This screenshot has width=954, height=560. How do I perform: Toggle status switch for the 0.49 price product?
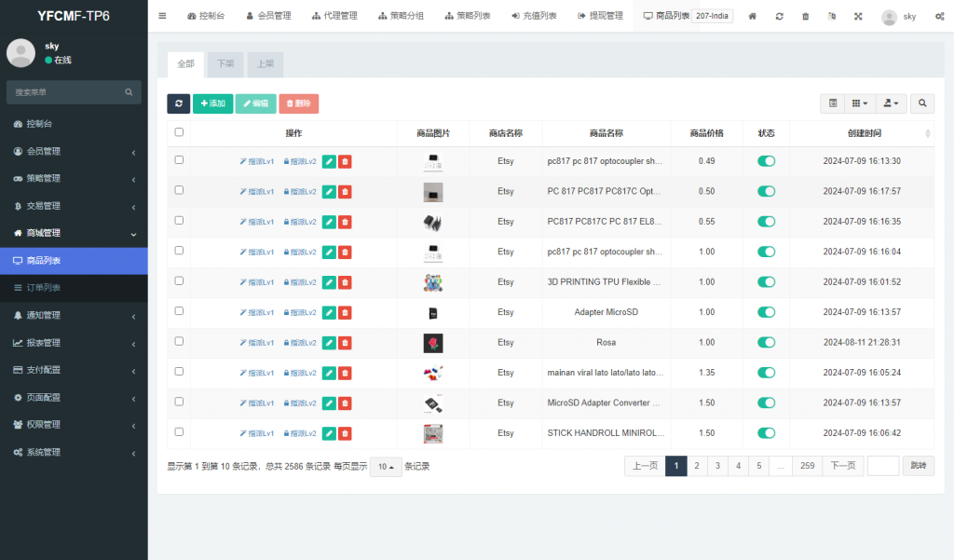[766, 161]
